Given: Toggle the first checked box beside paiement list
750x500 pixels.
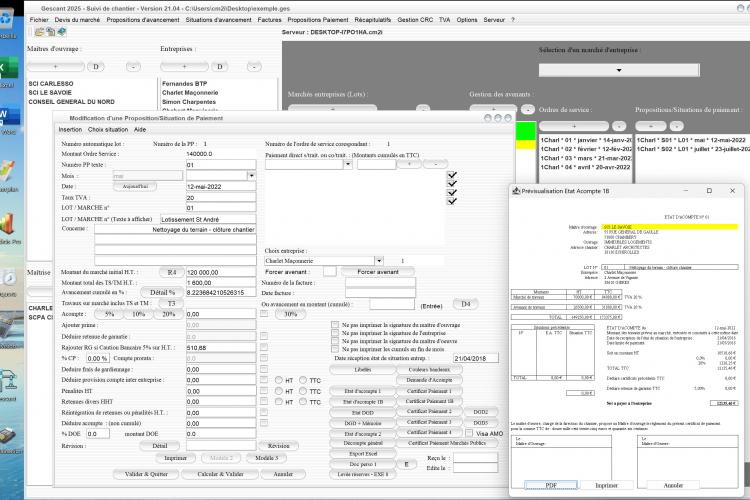Looking at the screenshot, I should pyautogui.click(x=452, y=175).
